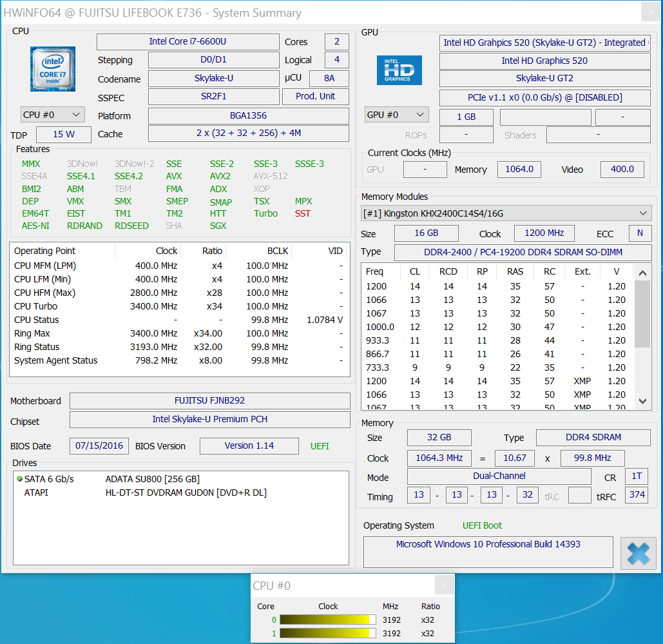Click the green SATA drive status icon
This screenshot has width=663, height=644.
19,479
